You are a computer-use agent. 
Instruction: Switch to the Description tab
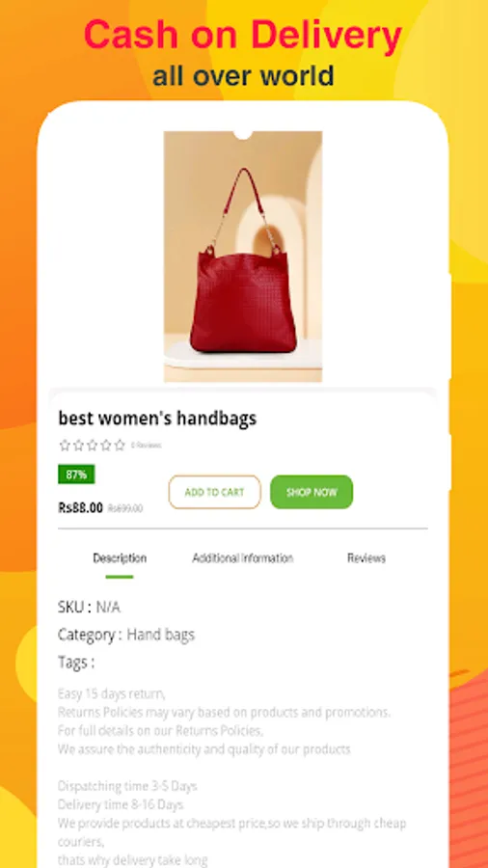point(120,558)
